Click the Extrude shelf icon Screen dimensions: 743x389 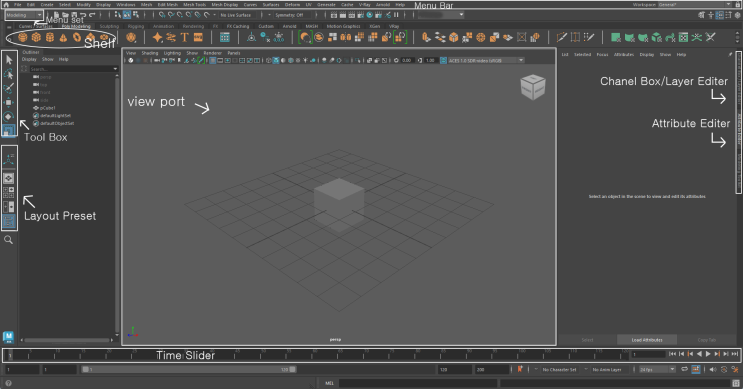(x=426, y=37)
